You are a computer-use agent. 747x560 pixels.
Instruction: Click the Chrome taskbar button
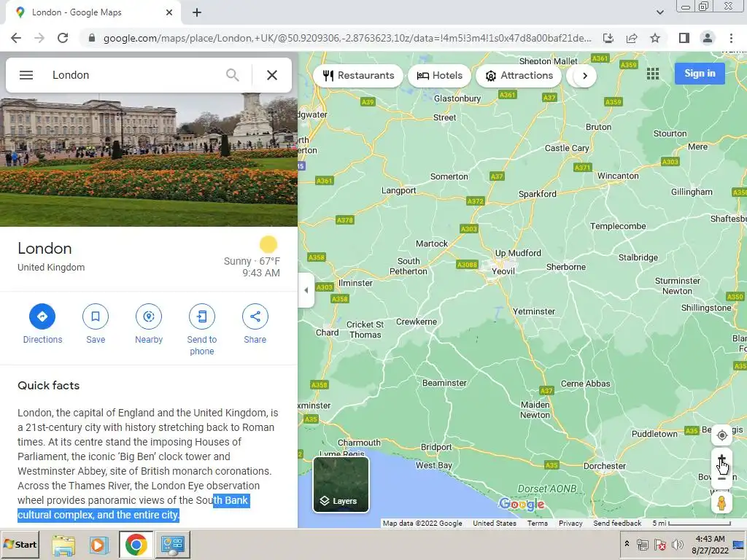pos(136,545)
